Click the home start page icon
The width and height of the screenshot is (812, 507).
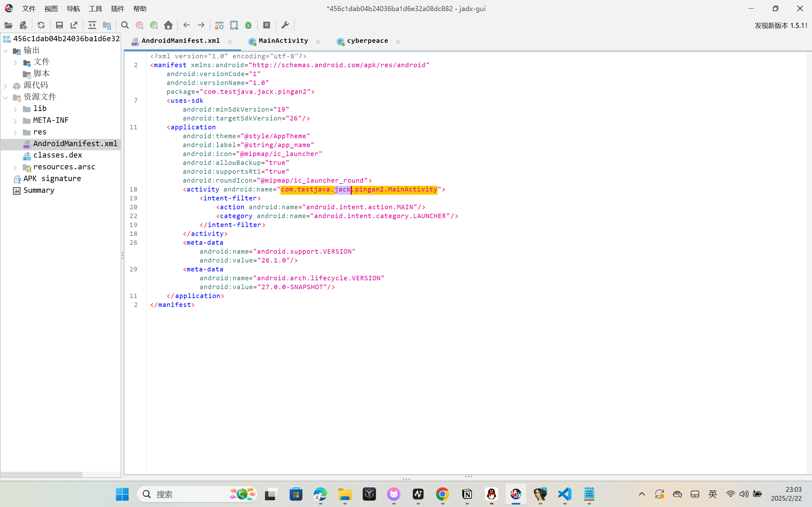click(168, 25)
